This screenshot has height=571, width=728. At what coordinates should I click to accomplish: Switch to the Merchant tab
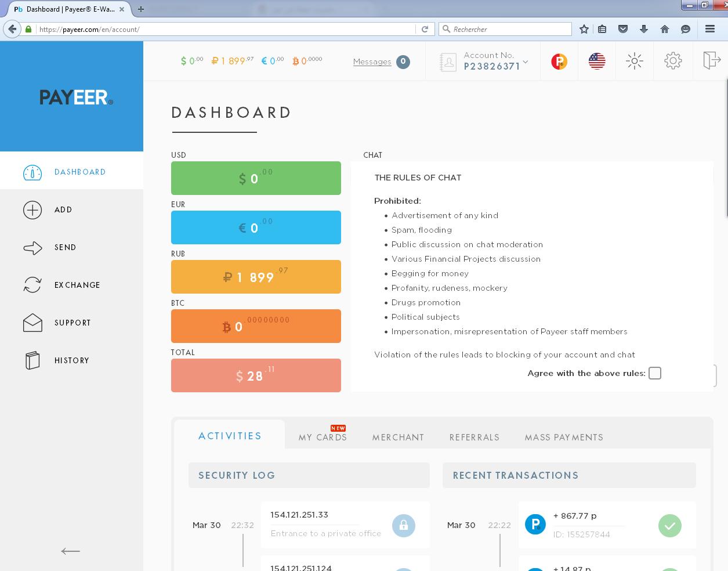pos(398,438)
